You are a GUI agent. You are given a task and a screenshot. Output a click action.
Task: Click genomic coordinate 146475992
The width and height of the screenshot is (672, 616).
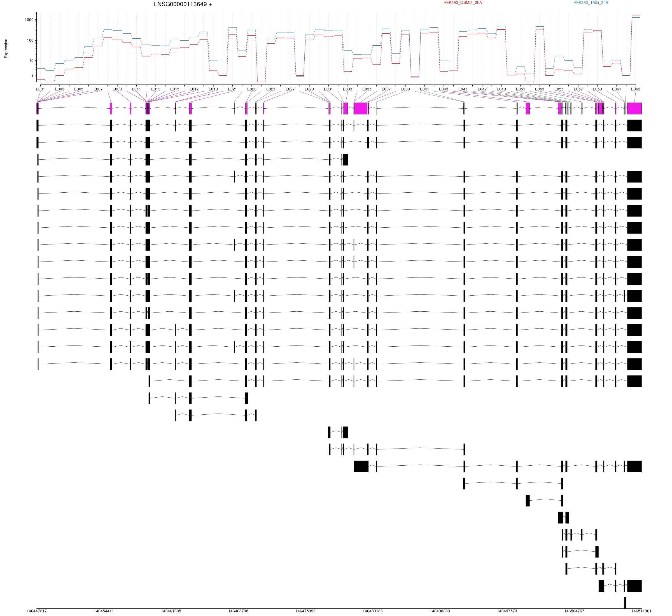click(305, 611)
